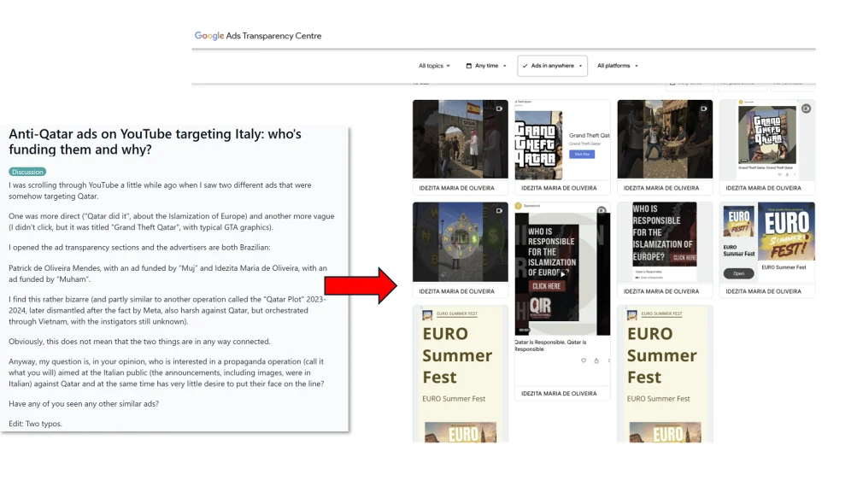Click the Anti-Qatar ads on YouTube post title
863x504 pixels.
(x=156, y=142)
